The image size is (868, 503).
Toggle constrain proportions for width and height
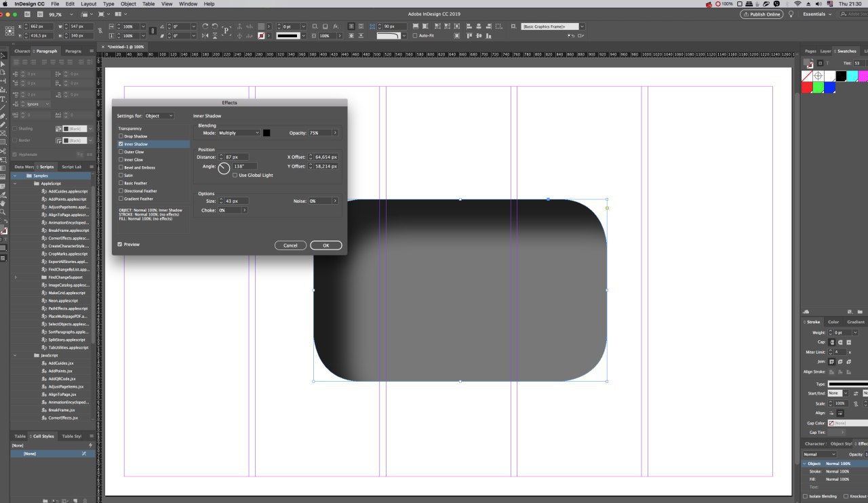coord(100,31)
